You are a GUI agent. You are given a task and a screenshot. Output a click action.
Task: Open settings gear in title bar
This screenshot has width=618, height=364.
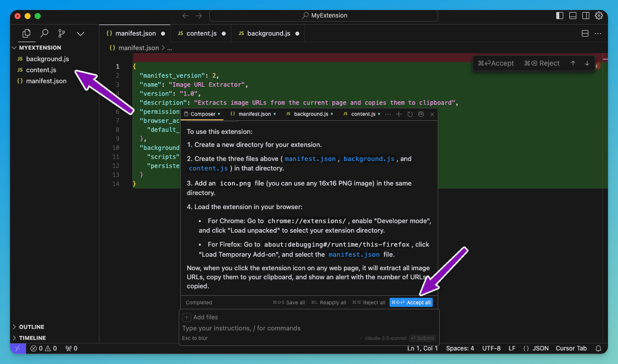click(x=598, y=16)
